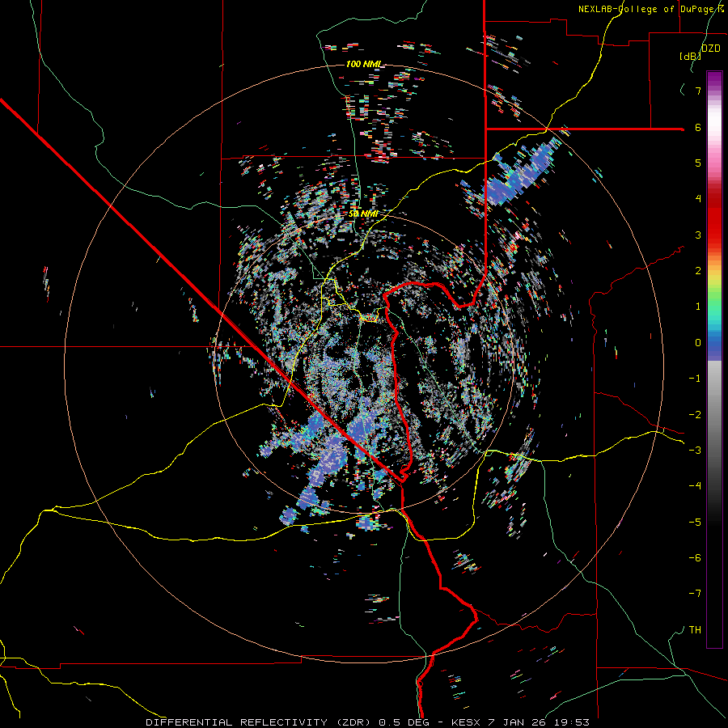Click the blue segment of the ZDR color bar
Screen dimensions: 728x728
(714, 343)
